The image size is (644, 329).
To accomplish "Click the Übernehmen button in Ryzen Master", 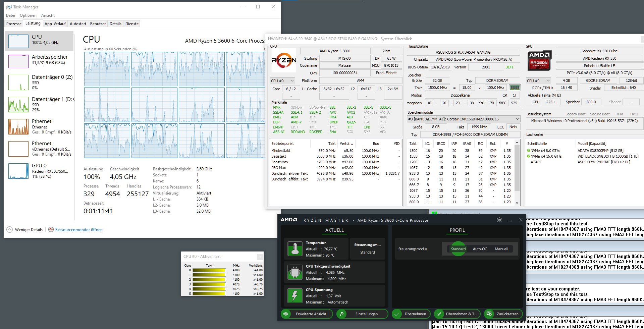I will (411, 314).
